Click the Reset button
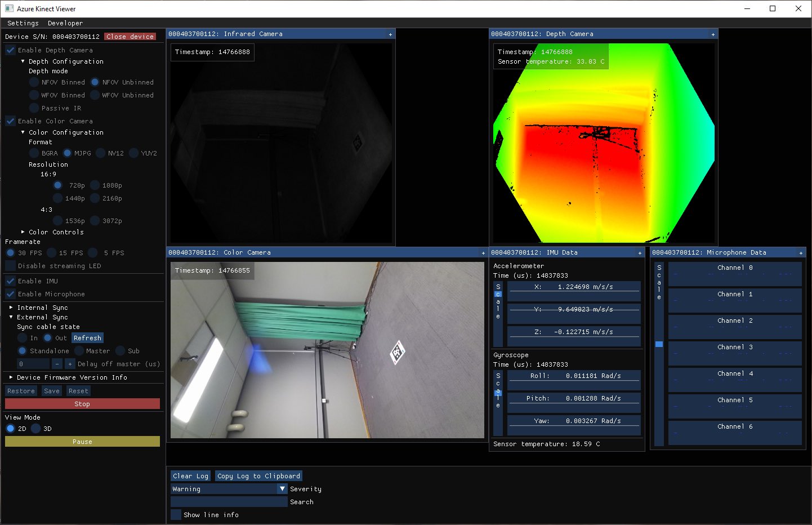812x525 pixels. point(78,391)
